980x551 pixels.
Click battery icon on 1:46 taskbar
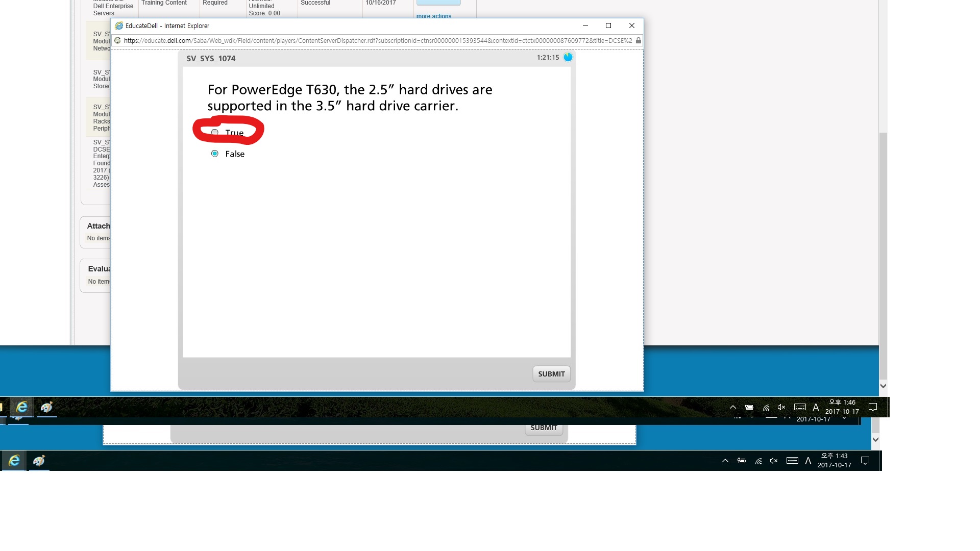click(749, 407)
